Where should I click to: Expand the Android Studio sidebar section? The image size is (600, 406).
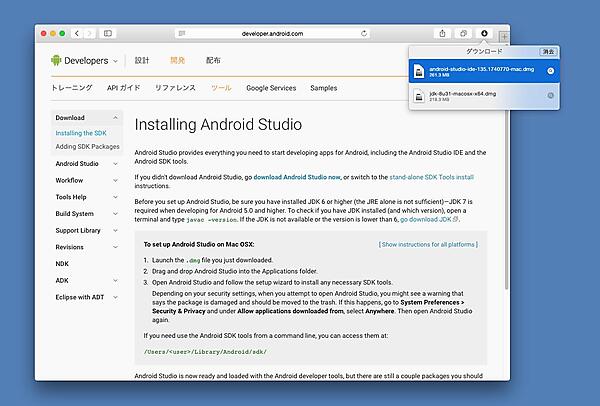[116, 164]
